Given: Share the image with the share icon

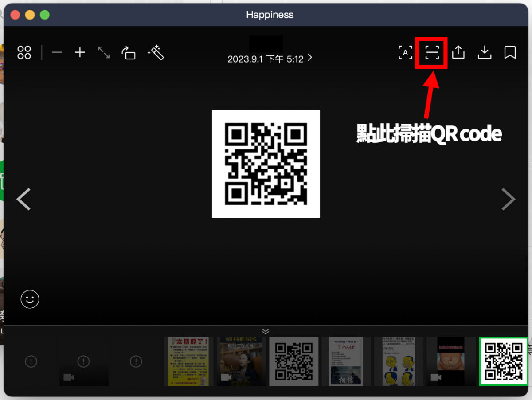Looking at the screenshot, I should point(458,52).
